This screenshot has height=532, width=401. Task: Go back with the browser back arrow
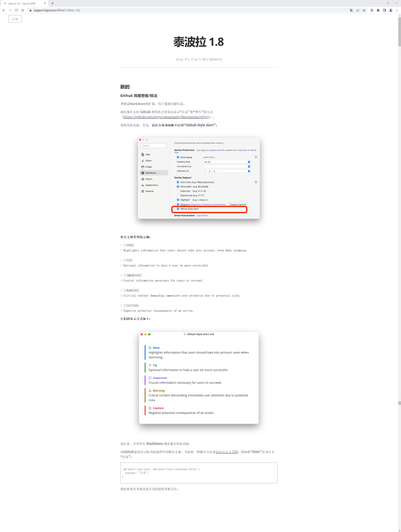pyautogui.click(x=4, y=10)
